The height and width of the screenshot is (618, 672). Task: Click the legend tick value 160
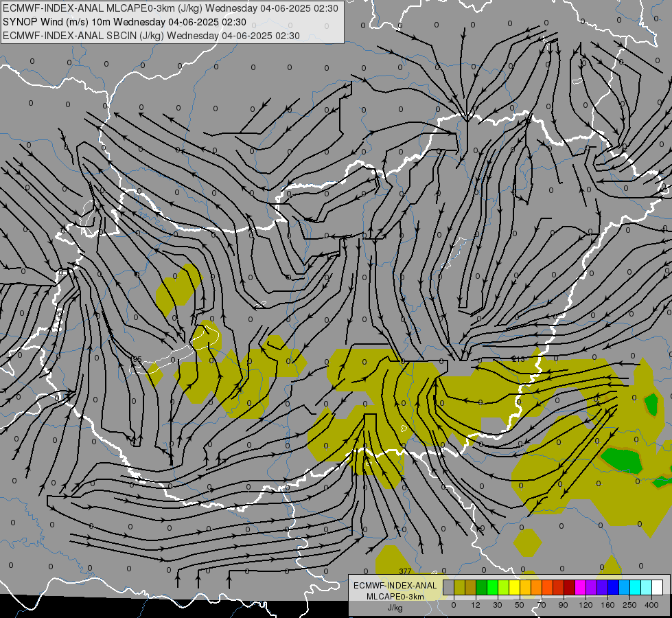click(x=607, y=605)
